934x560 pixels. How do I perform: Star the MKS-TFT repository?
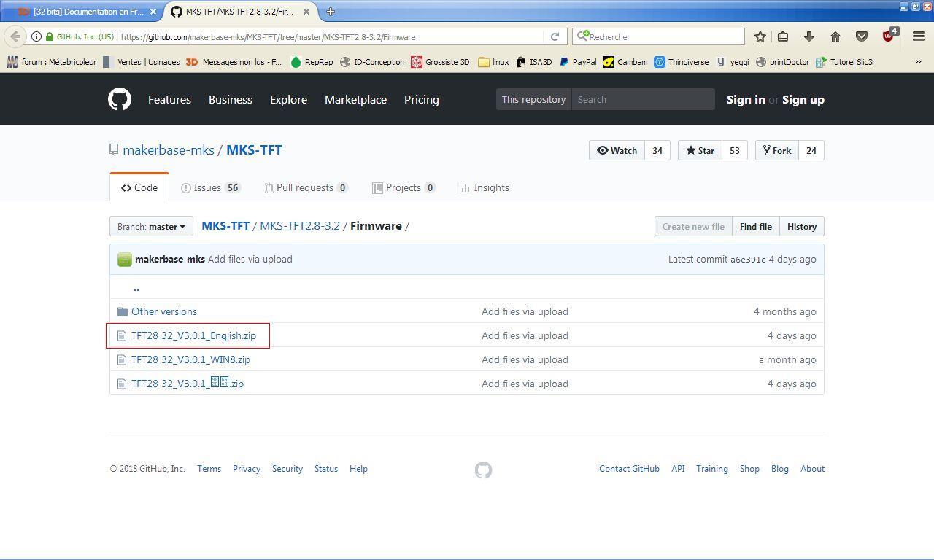click(700, 150)
